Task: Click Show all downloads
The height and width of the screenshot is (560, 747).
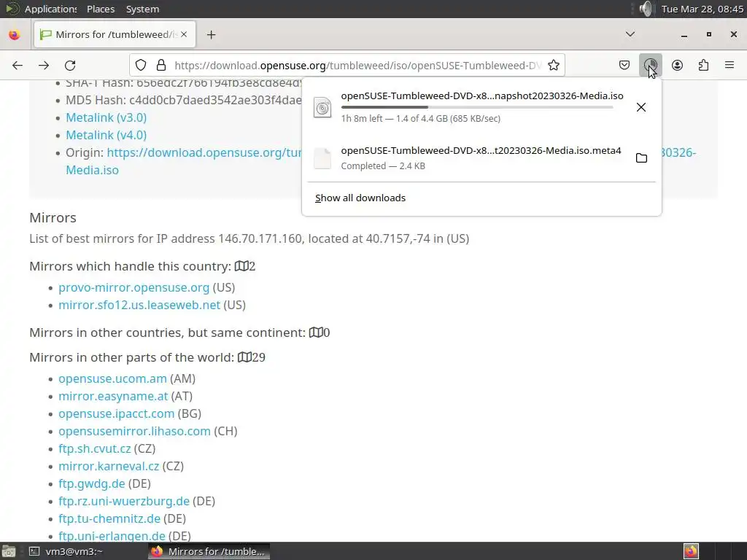Action: click(360, 198)
